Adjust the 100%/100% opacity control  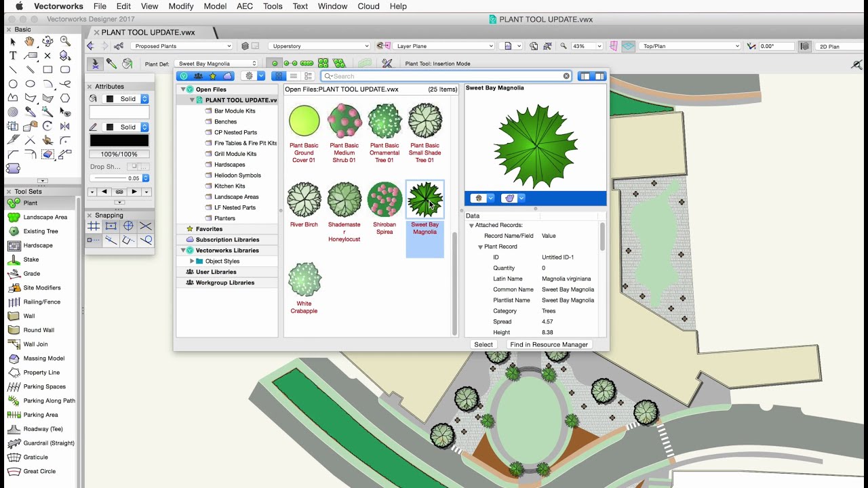point(119,155)
